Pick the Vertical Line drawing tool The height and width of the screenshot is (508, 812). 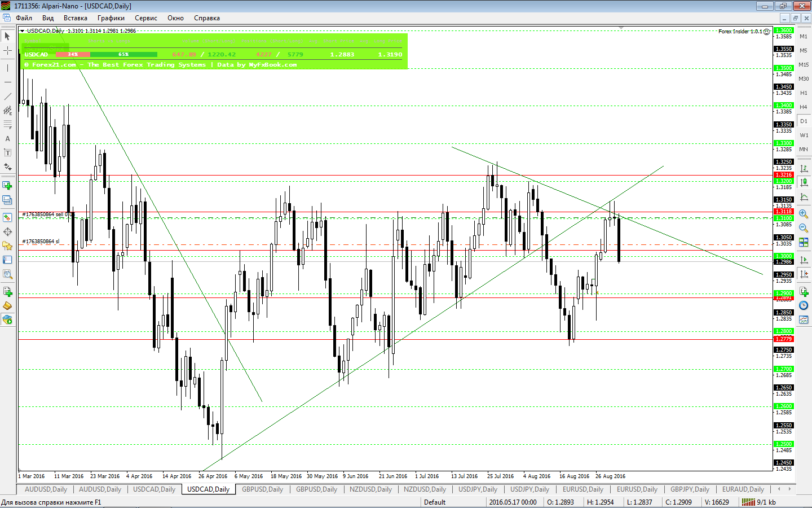7,68
